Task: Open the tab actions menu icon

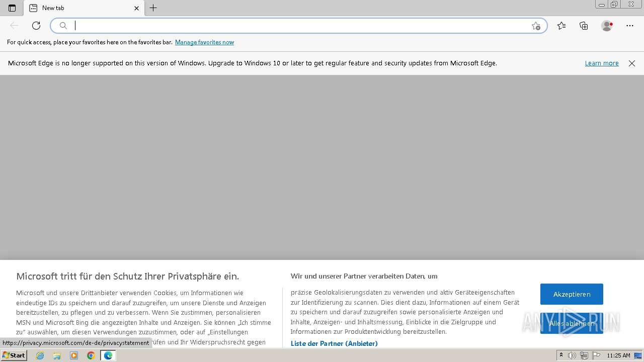Action: [12, 8]
